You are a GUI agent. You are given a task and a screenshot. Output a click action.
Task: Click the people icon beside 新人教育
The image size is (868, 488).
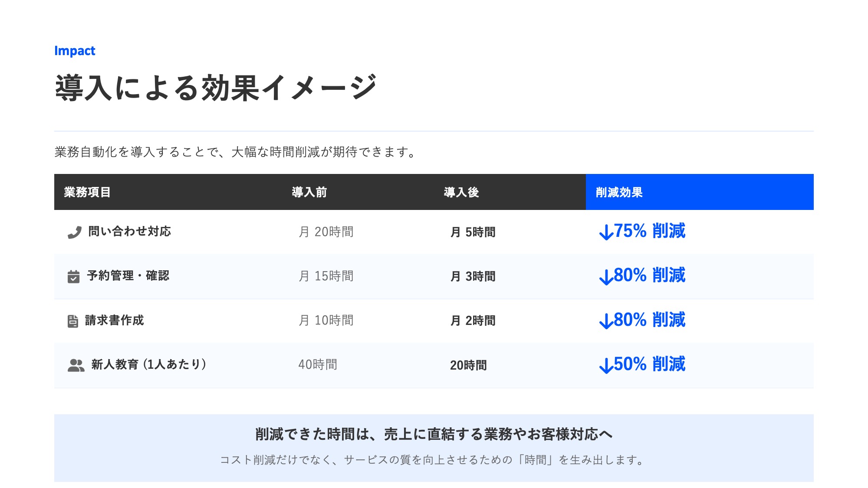pos(76,365)
